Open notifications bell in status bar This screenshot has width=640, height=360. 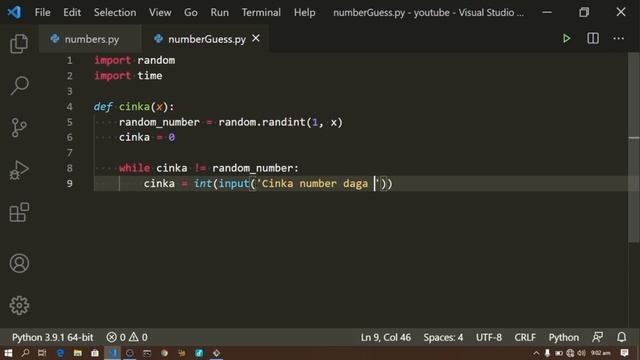(x=621, y=337)
